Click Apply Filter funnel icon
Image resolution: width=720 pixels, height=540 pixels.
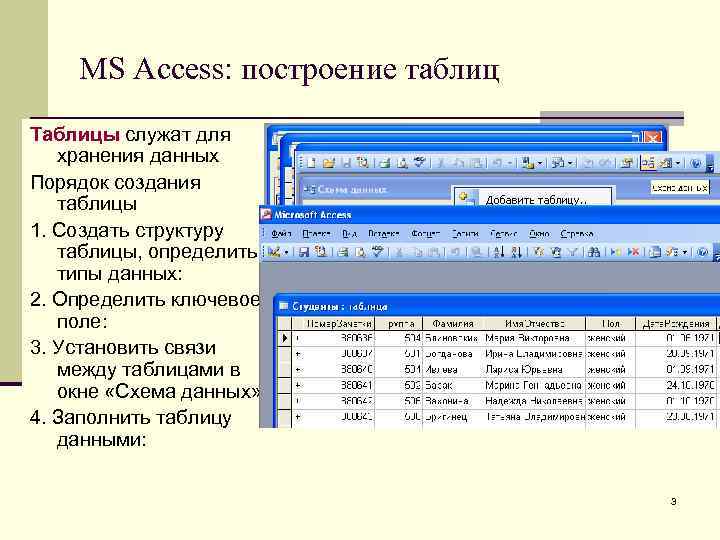coord(573,252)
